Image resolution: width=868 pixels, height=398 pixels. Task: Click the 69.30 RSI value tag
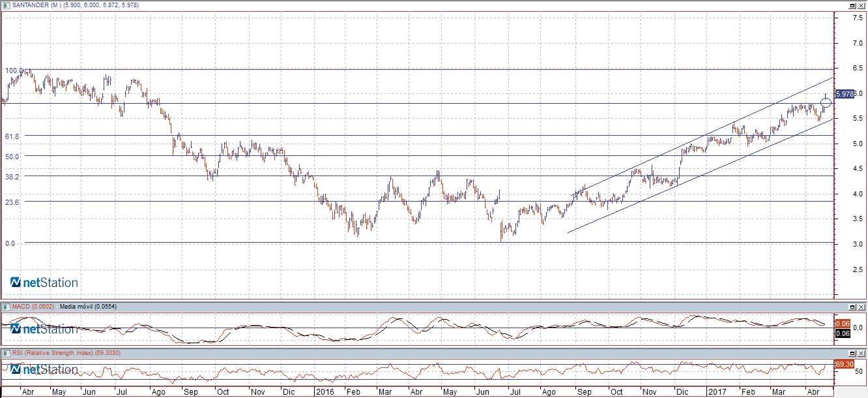844,364
